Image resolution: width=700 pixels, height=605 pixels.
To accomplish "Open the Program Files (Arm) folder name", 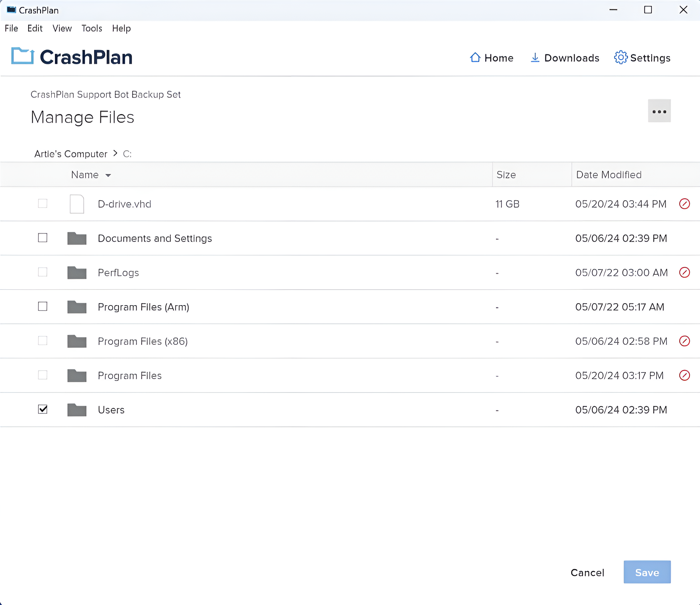I will tap(143, 307).
